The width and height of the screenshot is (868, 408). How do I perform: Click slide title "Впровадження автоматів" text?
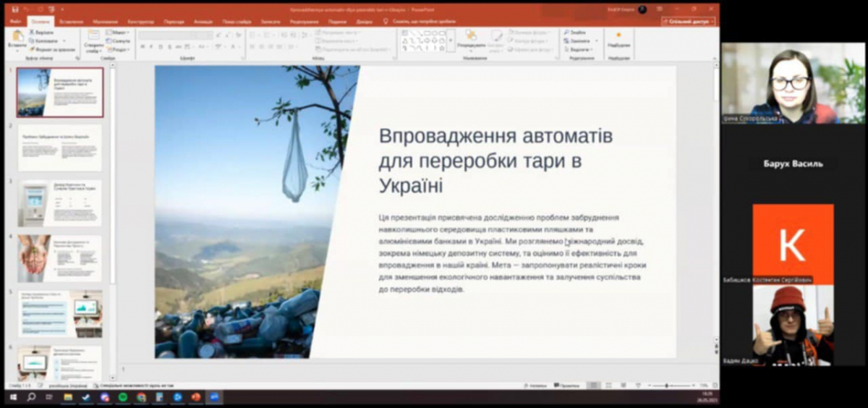coord(496,136)
